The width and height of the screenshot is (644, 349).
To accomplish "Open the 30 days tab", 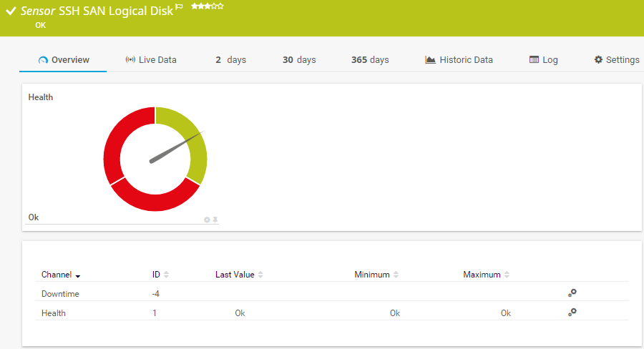I will [298, 60].
